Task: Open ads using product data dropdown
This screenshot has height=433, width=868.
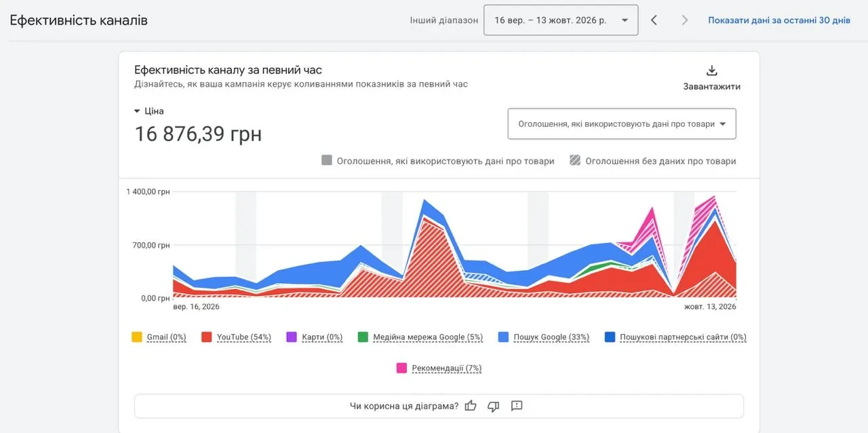Action: pyautogui.click(x=622, y=124)
